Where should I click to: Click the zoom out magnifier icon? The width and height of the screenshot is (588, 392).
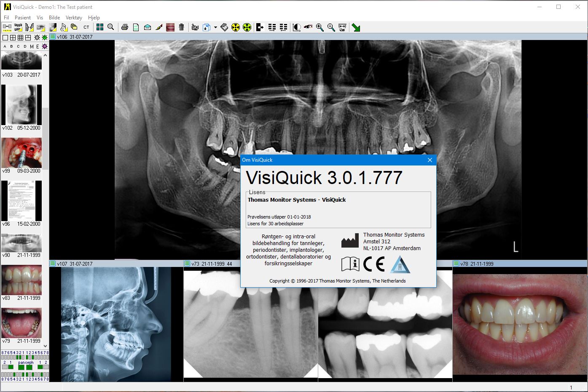[331, 27]
